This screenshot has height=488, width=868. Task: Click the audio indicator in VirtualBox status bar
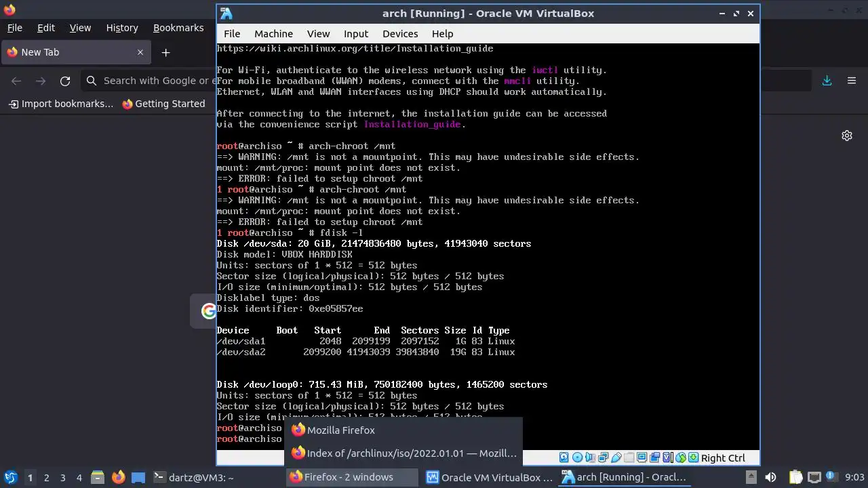point(590,457)
